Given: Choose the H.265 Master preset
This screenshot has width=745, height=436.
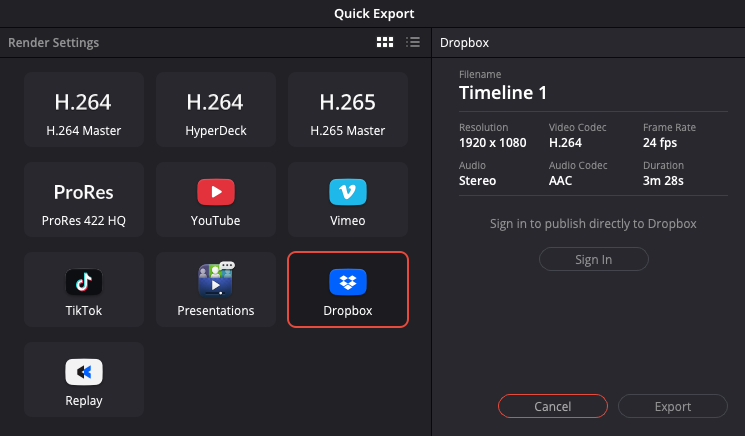Looking at the screenshot, I should click(348, 111).
